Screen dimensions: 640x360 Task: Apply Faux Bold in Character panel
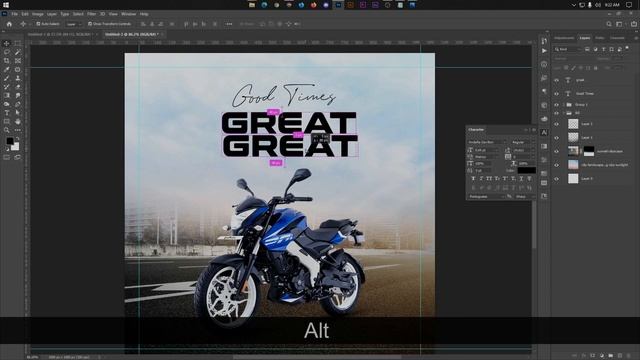click(x=473, y=179)
